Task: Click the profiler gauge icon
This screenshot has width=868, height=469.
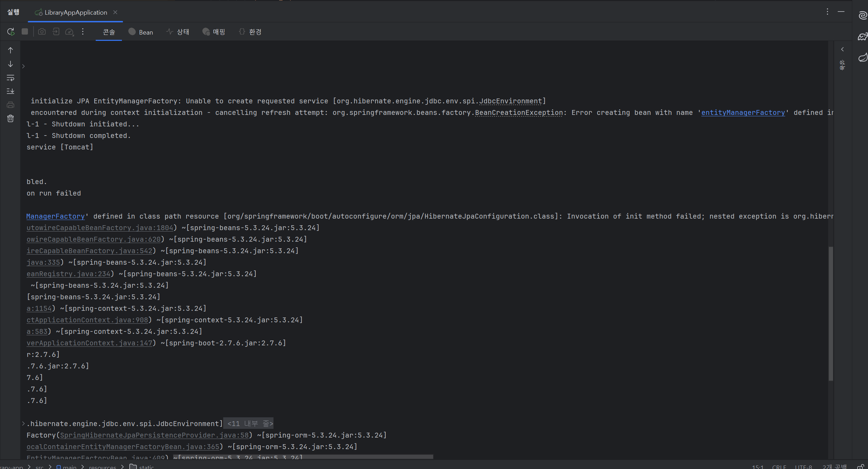Action: pos(70,32)
